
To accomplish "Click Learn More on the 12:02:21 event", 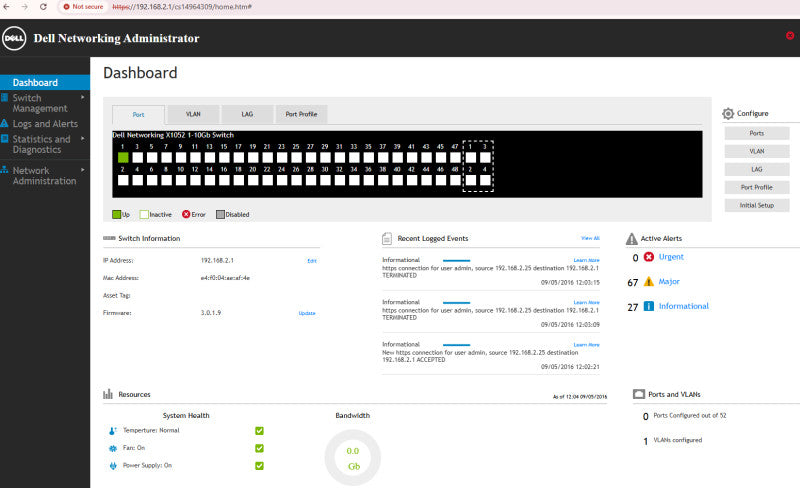I will click(x=586, y=345).
